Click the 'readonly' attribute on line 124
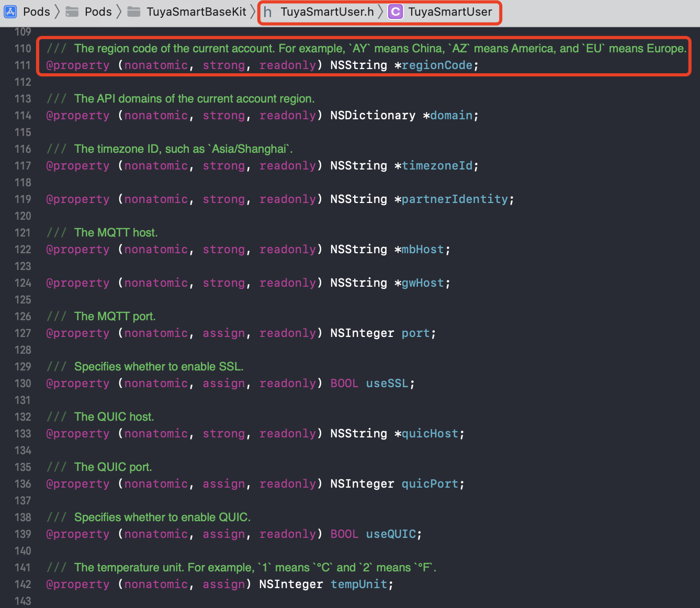 tap(288, 283)
